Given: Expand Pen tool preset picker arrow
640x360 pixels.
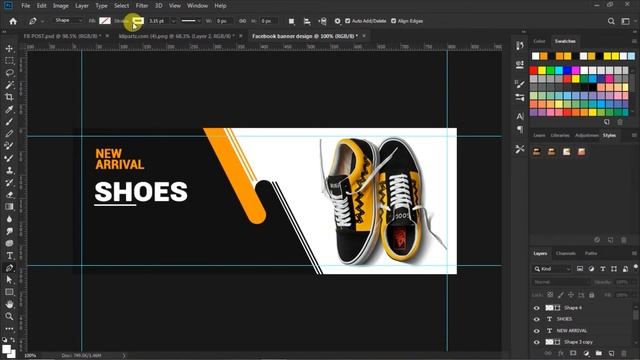Looking at the screenshot, I should (42, 21).
